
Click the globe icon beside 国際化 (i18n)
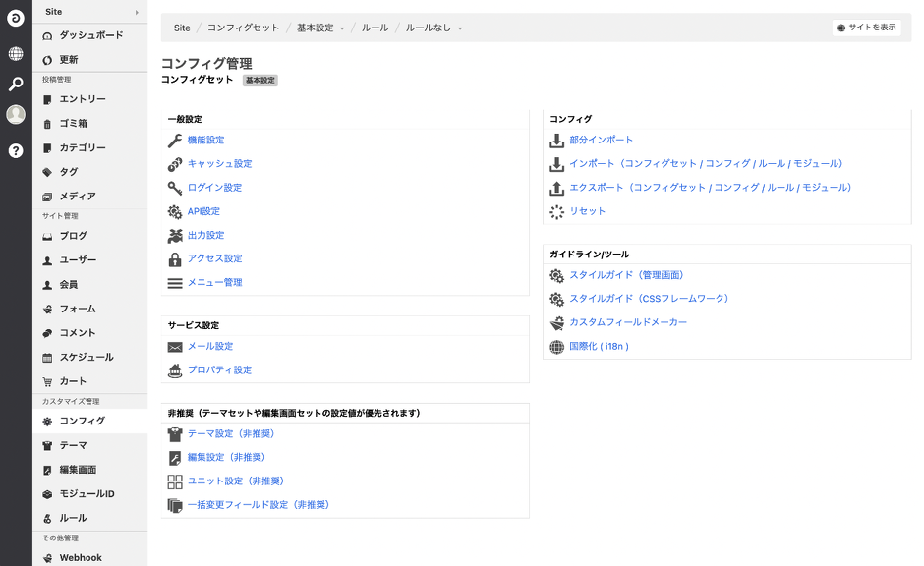(x=556, y=347)
